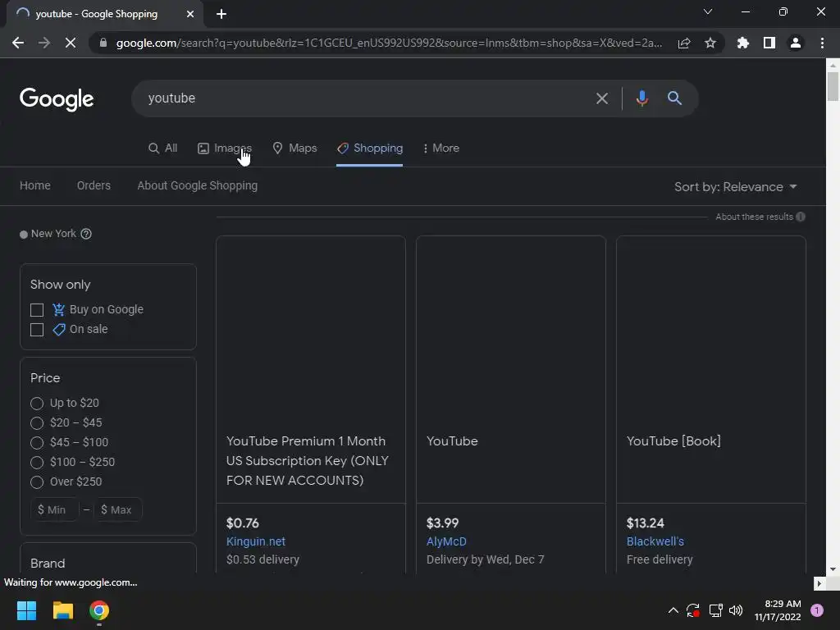Select the Up to $20 price option
The width and height of the screenshot is (840, 630).
pos(37,404)
